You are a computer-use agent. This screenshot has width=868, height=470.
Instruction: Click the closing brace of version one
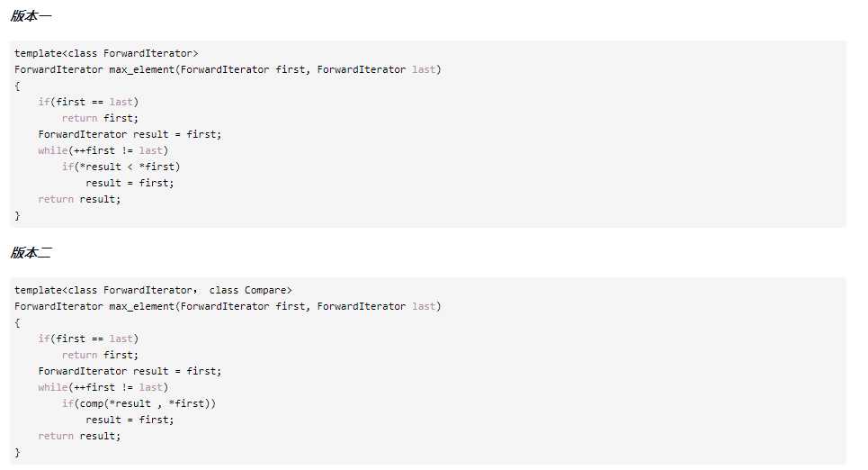17,215
